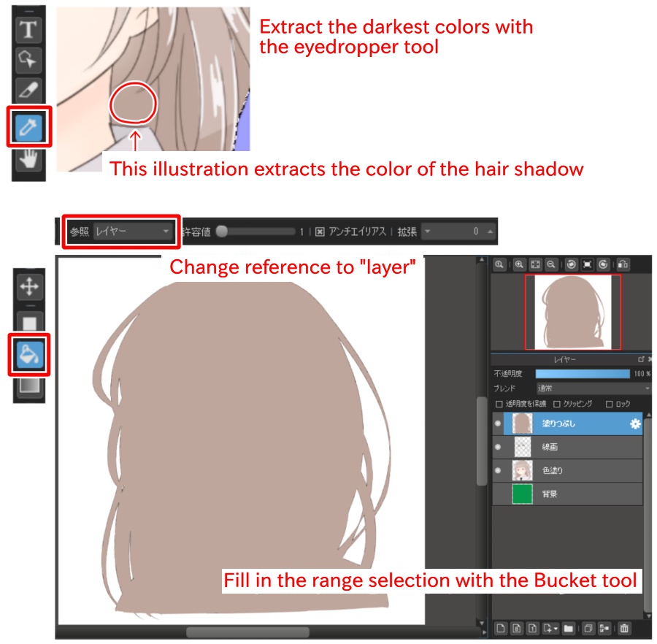The height and width of the screenshot is (644, 657).
Task: Select the 背景 layer
Action: [572, 494]
